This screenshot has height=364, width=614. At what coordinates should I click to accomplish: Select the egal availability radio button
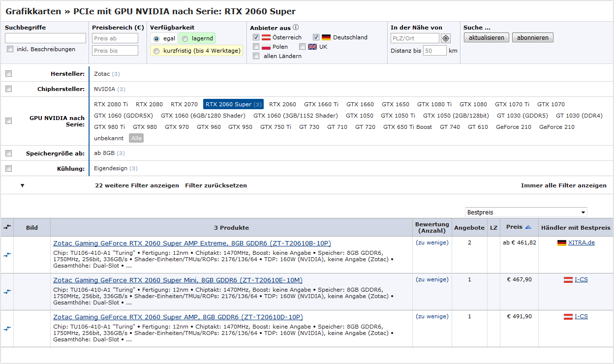156,38
